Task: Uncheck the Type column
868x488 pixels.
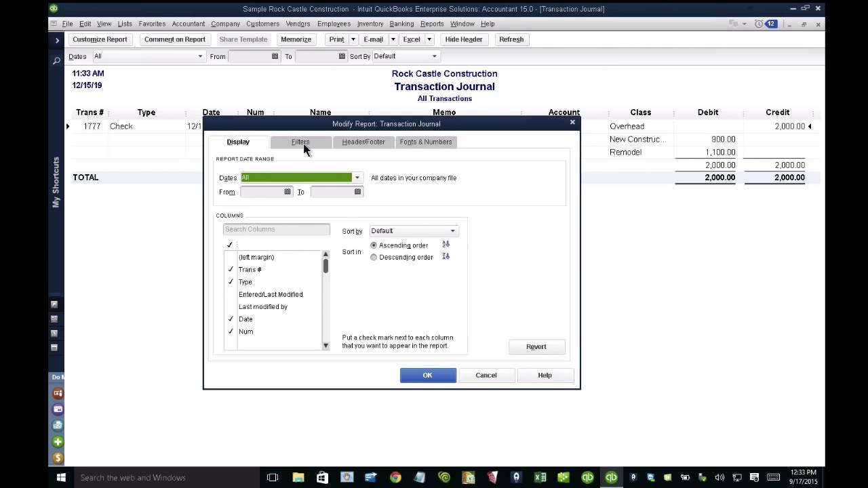Action: (x=231, y=282)
